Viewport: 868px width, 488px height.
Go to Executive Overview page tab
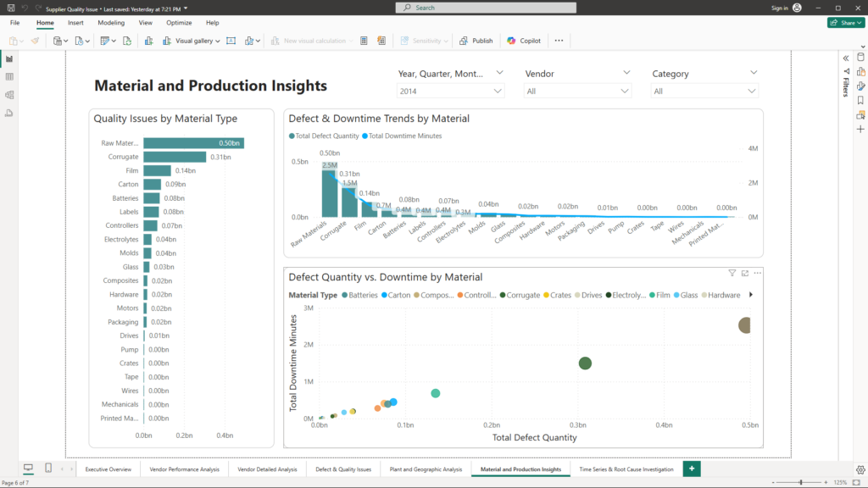point(108,469)
